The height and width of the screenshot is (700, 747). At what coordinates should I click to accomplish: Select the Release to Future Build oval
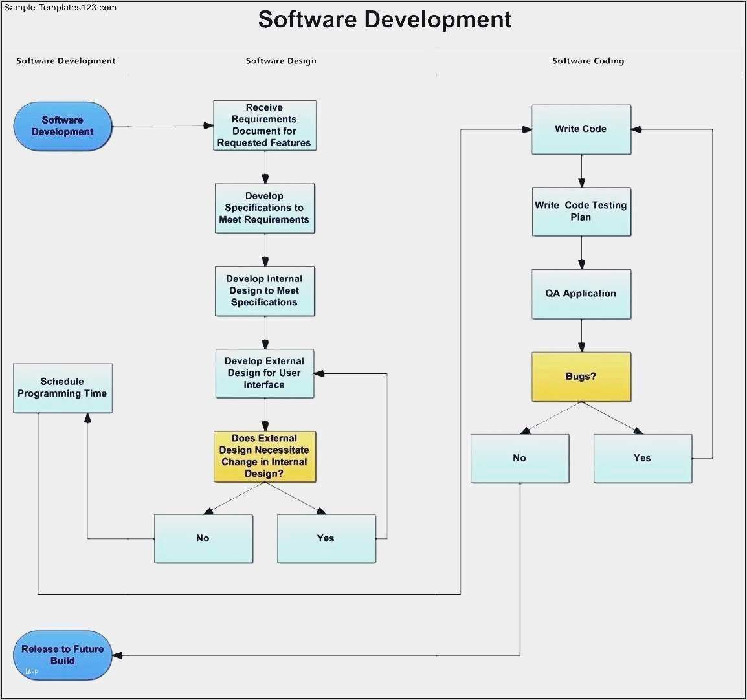click(63, 655)
